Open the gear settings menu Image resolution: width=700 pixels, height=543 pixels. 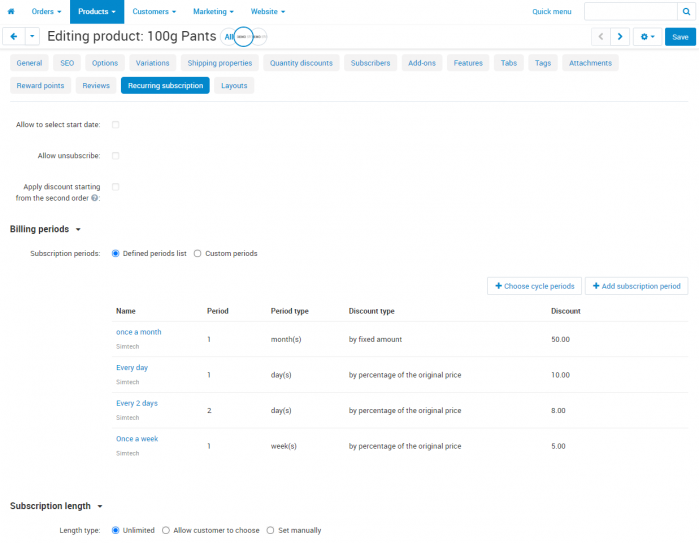(x=647, y=37)
